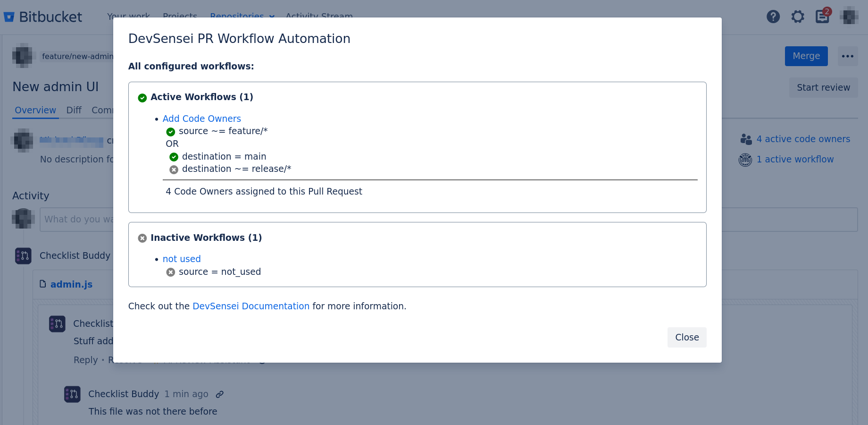The width and height of the screenshot is (868, 425).
Task: Open the not used workflow link
Action: click(182, 259)
